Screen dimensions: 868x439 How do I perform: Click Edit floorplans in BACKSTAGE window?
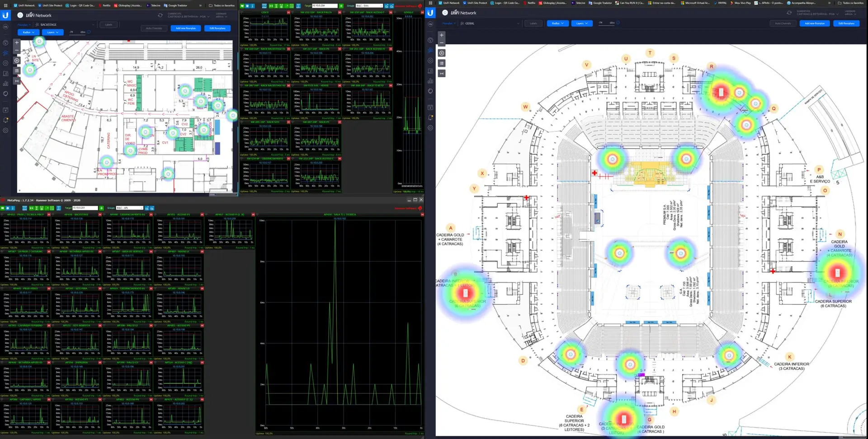(217, 28)
